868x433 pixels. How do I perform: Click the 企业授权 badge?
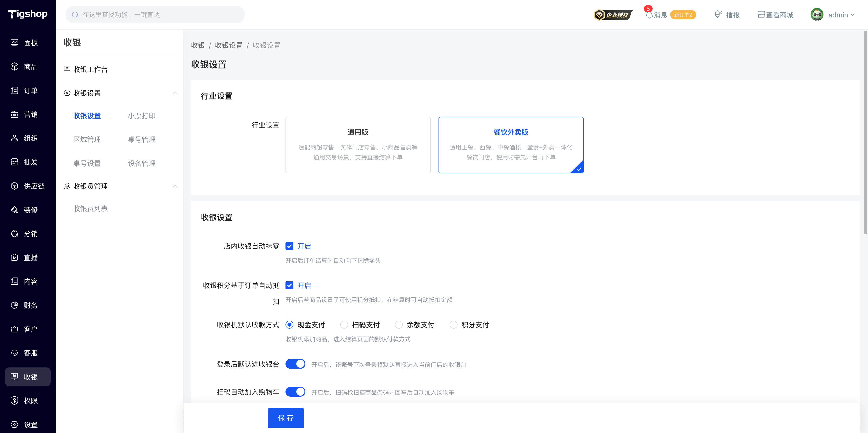(613, 15)
